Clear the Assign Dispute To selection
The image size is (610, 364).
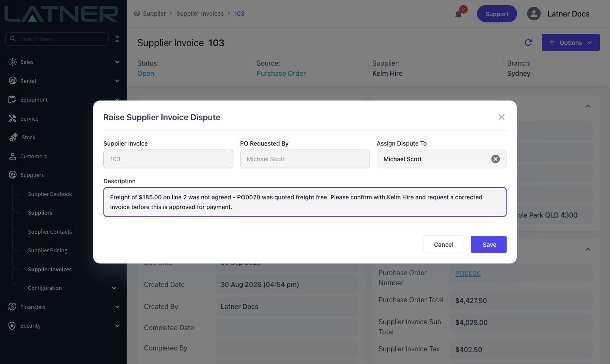[496, 159]
